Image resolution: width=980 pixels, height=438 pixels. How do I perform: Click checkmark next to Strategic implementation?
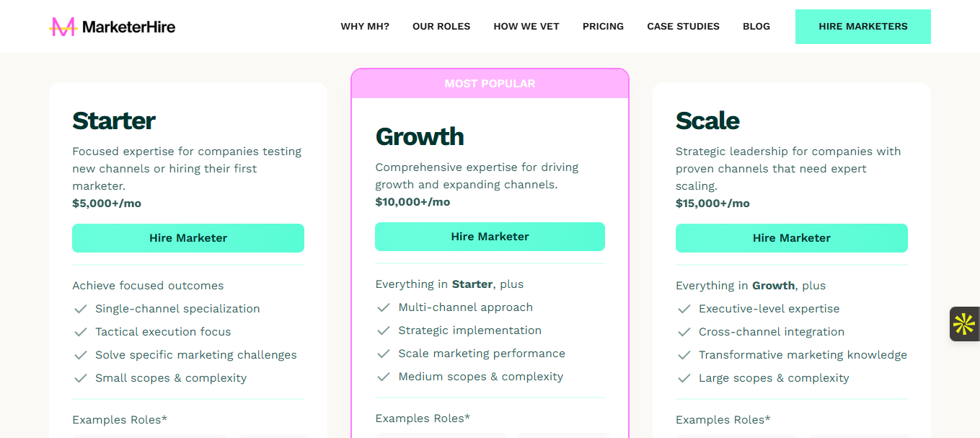384,330
